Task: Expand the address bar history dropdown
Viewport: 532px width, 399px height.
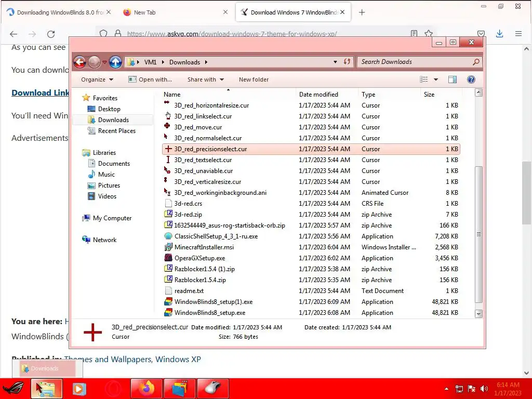Action: 335,62
